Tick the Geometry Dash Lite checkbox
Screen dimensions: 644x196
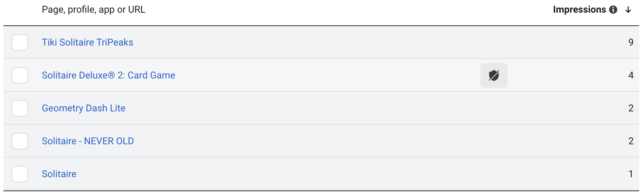point(20,108)
